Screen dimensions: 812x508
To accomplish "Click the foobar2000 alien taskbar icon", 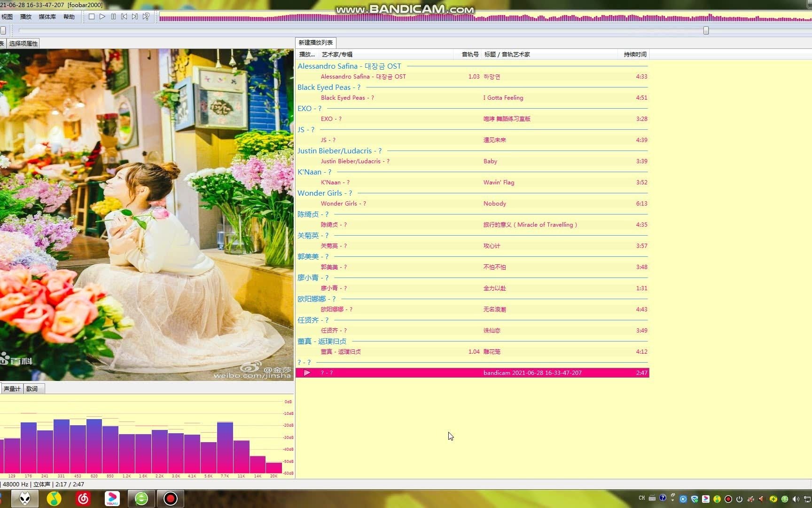I will [25, 499].
